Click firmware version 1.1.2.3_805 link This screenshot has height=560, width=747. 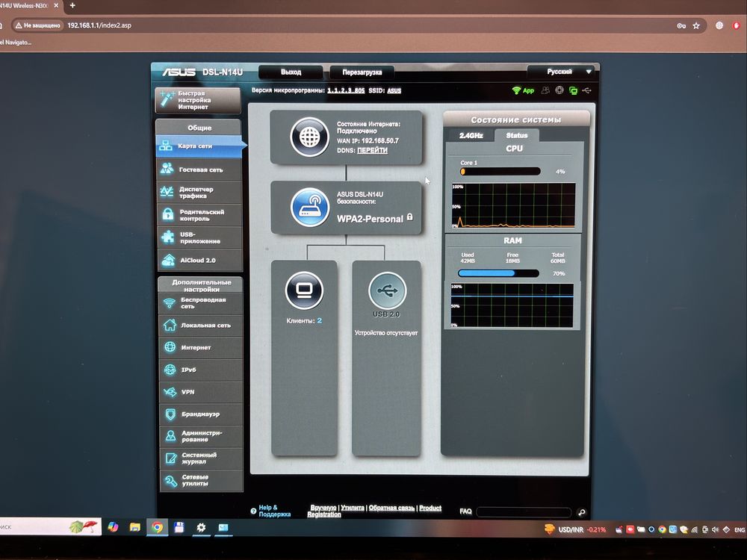pos(346,90)
